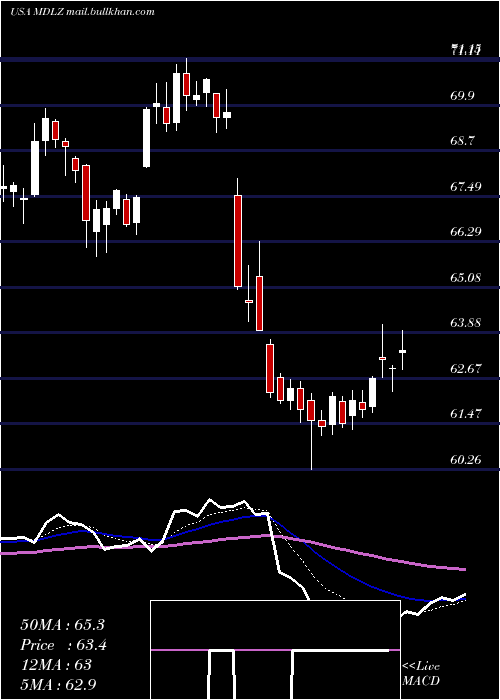Select the 66.29 price axis label

coord(466,232)
